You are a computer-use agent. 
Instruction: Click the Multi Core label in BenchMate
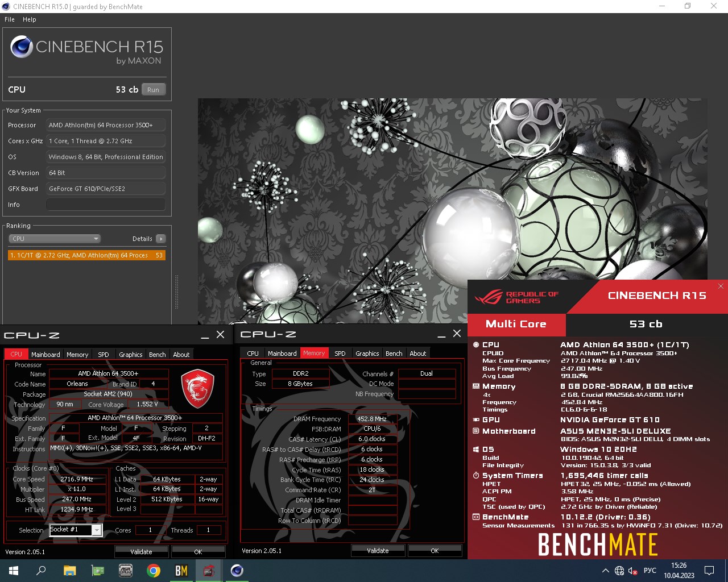[x=516, y=324]
